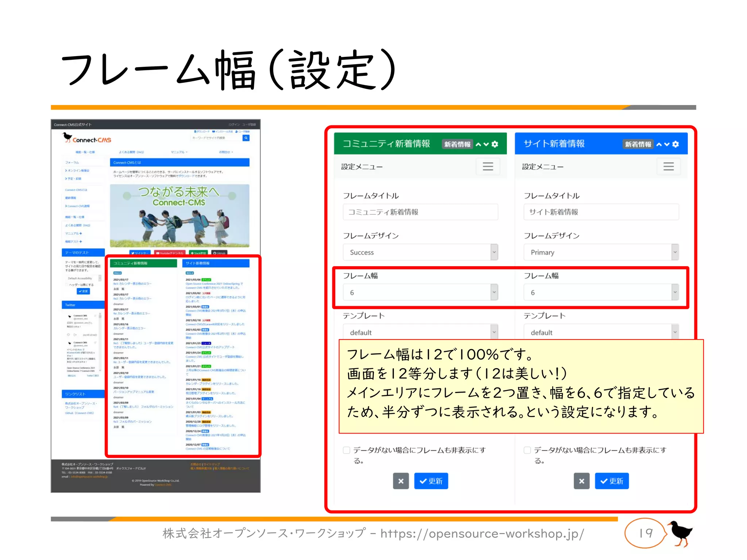Click the move-up arrow in サイト新着情報 header
The width and height of the screenshot is (747, 560).
point(659,144)
